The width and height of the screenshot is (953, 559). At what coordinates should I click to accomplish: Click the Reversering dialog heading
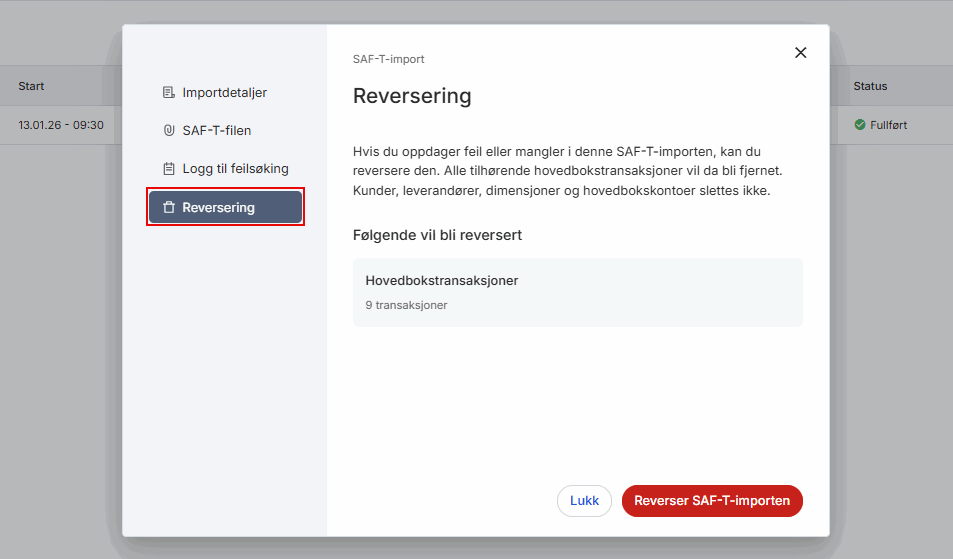pyautogui.click(x=412, y=97)
